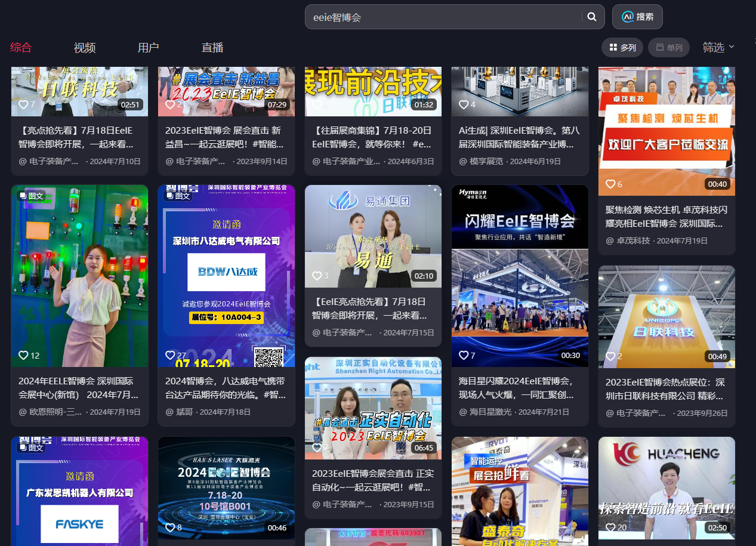Open the AI 搜索 button
Viewport: 756px width, 546px height.
coord(637,17)
